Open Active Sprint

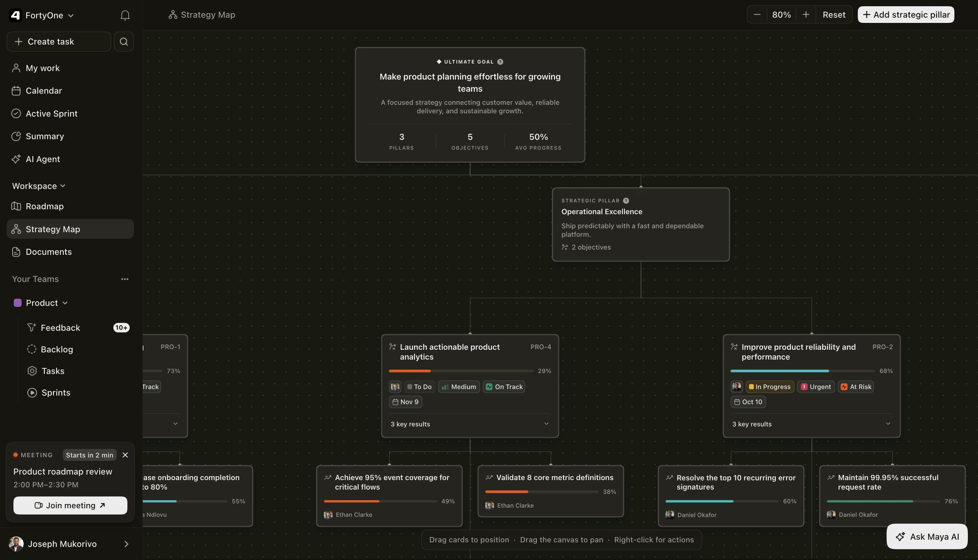tap(70, 113)
